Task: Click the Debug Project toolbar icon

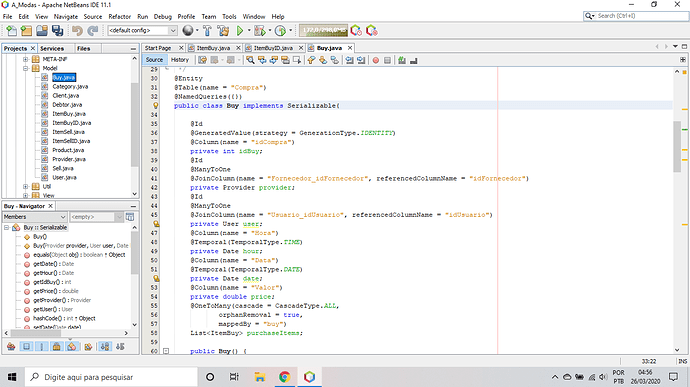Action: [260, 31]
